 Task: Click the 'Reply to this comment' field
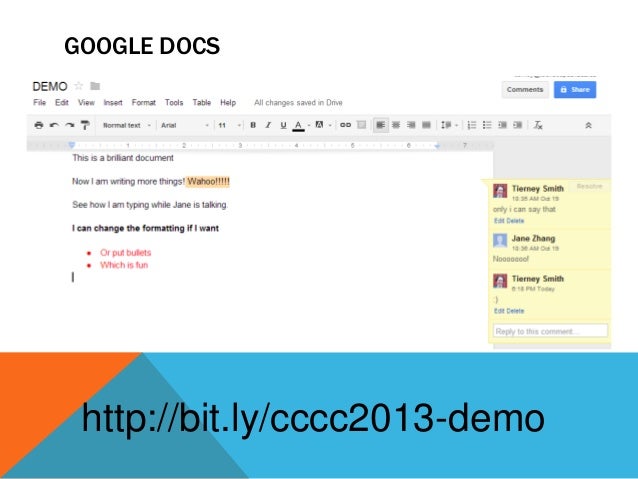551,331
